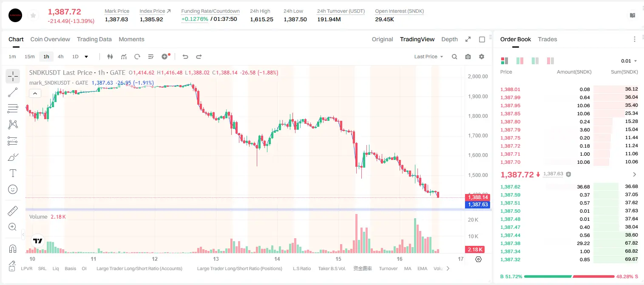Image resolution: width=644 pixels, height=285 pixels.
Task: Select the trend line drawing tool
Action: pyautogui.click(x=13, y=92)
